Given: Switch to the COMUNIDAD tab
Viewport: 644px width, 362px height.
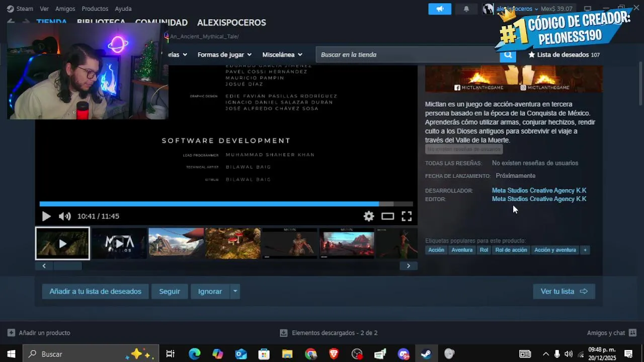Looking at the screenshot, I should pyautogui.click(x=161, y=23).
